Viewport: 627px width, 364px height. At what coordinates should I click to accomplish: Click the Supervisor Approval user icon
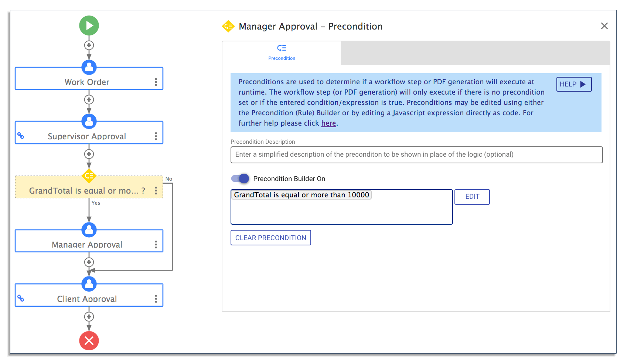click(89, 121)
